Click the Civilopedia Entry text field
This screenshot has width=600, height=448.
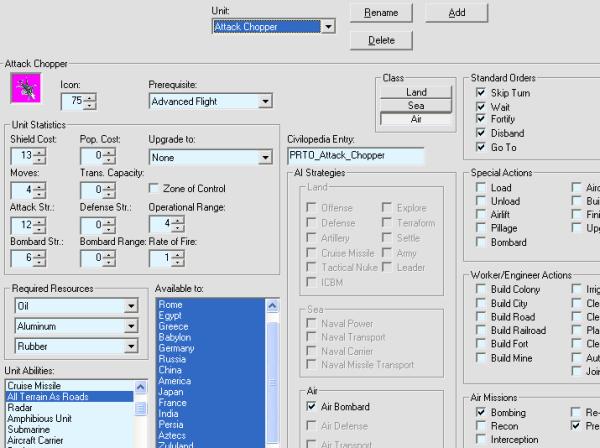click(355, 156)
